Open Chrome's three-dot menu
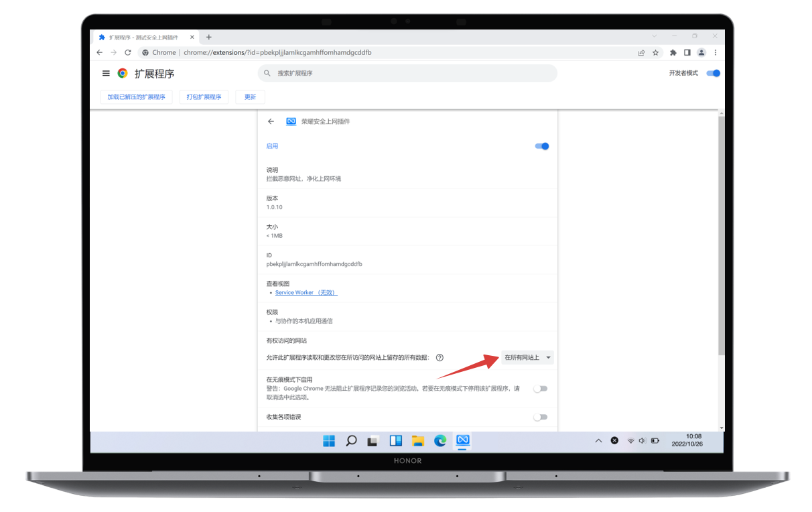The width and height of the screenshot is (812, 512). click(716, 52)
